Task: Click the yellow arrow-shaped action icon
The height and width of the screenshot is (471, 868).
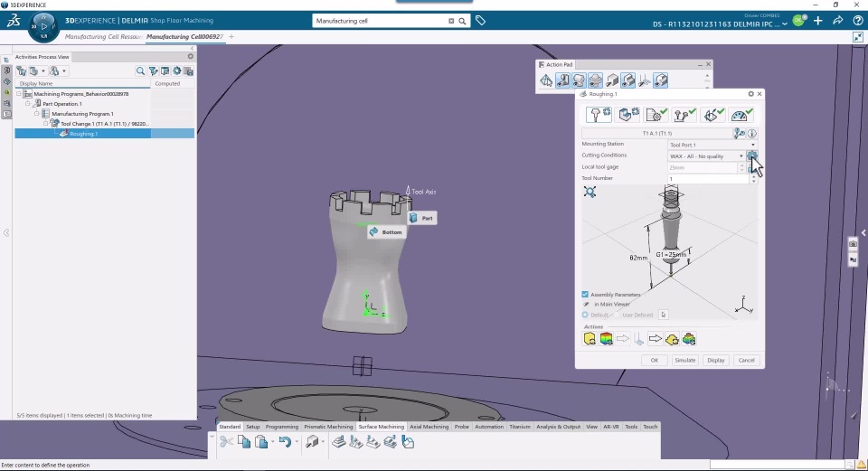Action: [x=672, y=339]
